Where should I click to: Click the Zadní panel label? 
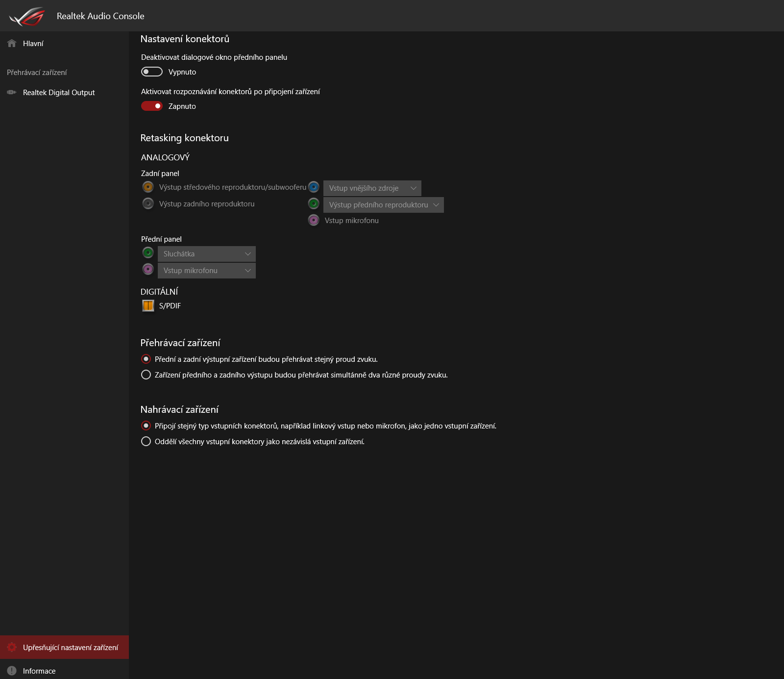[x=160, y=174]
